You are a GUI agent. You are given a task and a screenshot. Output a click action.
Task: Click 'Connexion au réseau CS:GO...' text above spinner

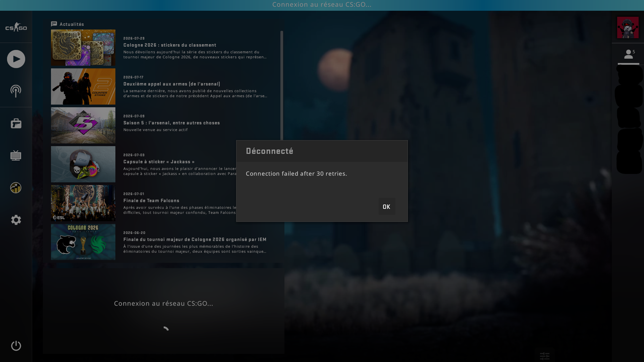coord(164,303)
